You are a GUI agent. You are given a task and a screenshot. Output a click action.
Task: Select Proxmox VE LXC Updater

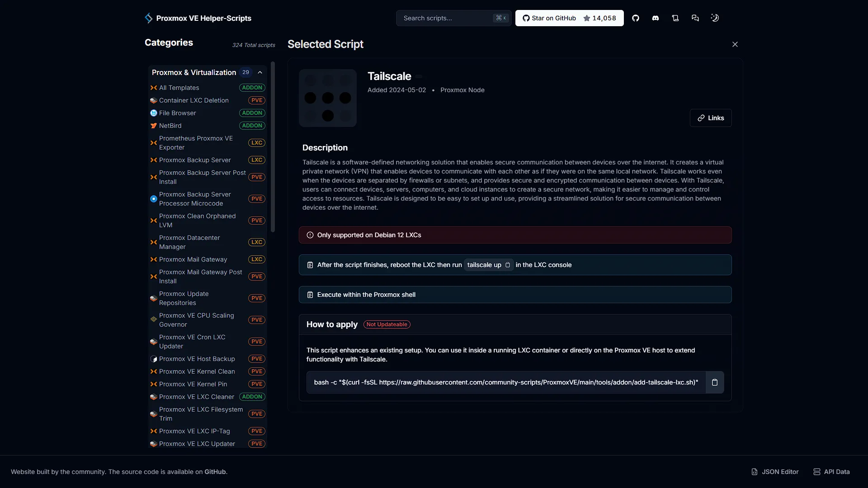[208, 444]
